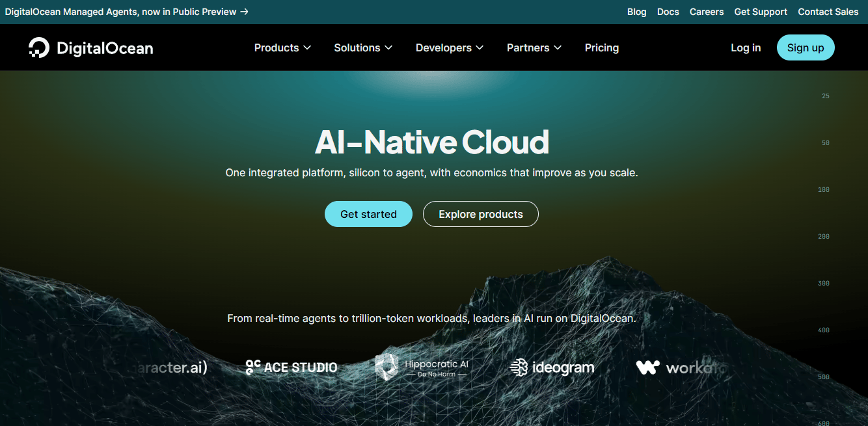Open the Careers page link

coord(707,12)
